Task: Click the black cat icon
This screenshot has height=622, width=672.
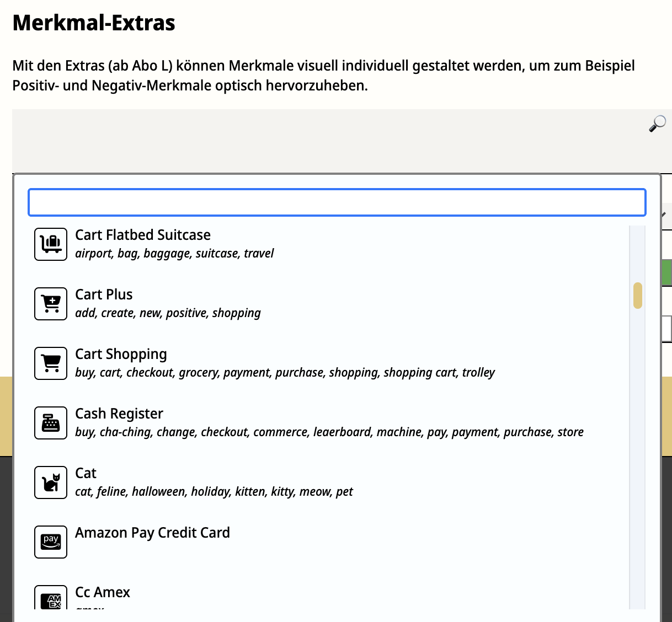Action: (x=51, y=482)
